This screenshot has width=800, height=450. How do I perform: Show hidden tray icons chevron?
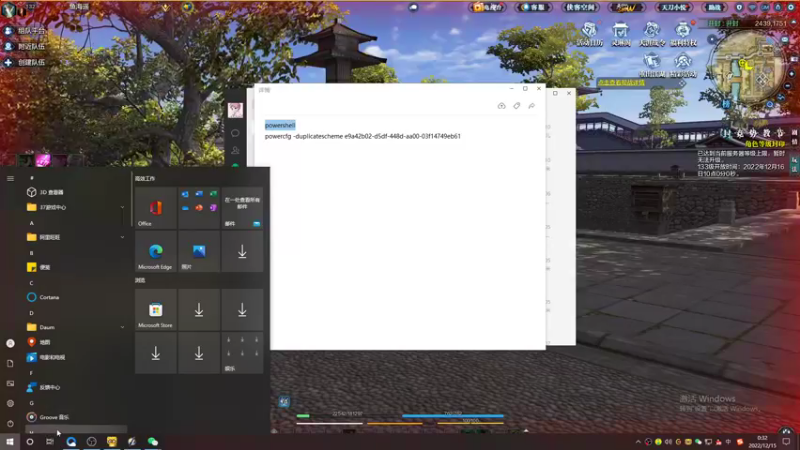pyautogui.click(x=638, y=442)
